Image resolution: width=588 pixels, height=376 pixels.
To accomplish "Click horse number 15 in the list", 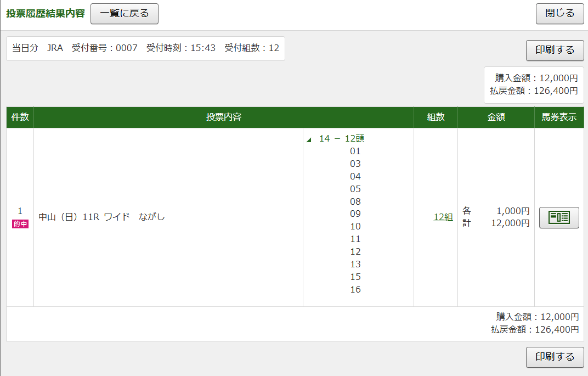I will coord(355,277).
